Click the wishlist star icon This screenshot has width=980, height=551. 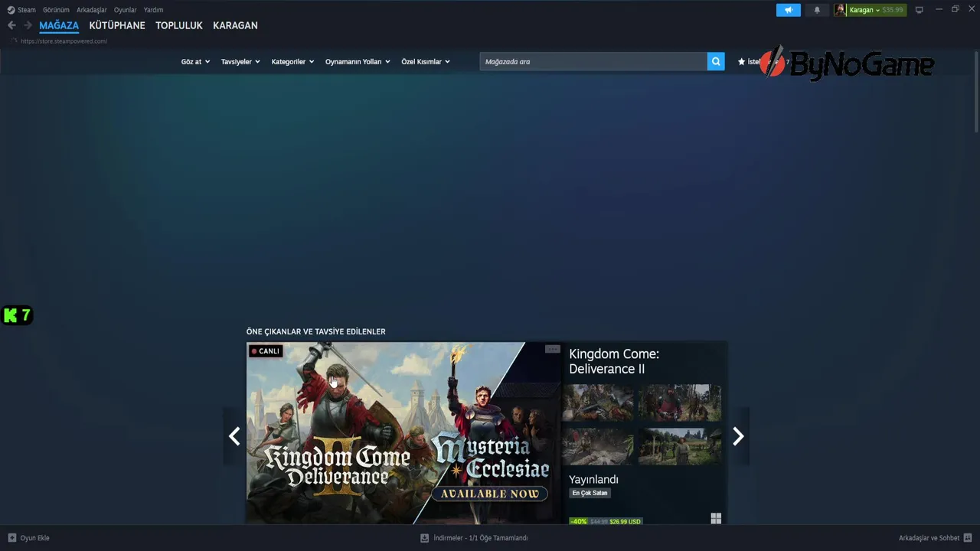click(x=741, y=61)
